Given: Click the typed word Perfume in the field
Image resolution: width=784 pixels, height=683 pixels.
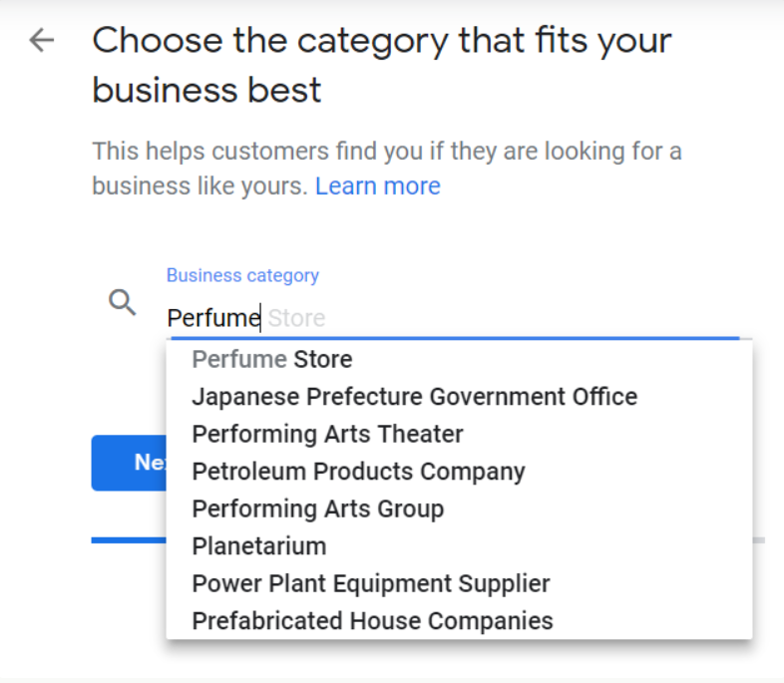Looking at the screenshot, I should [212, 318].
